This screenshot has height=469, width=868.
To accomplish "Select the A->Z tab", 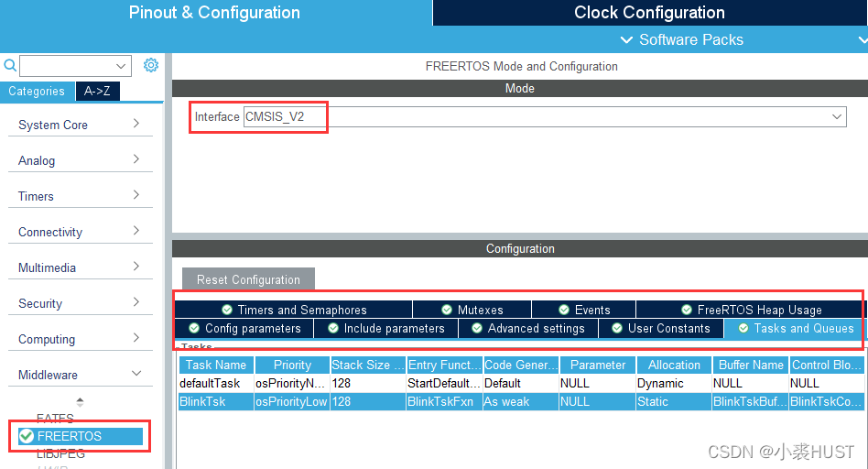I will point(97,92).
